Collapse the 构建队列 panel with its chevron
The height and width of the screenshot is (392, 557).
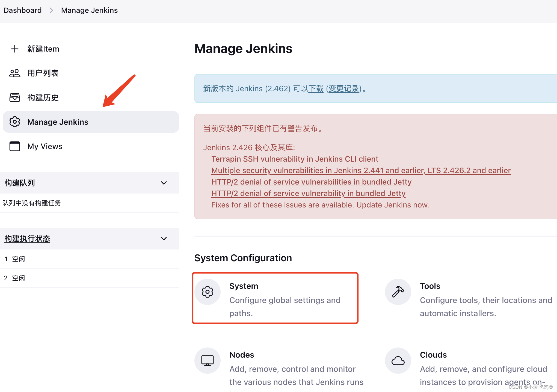tap(164, 183)
